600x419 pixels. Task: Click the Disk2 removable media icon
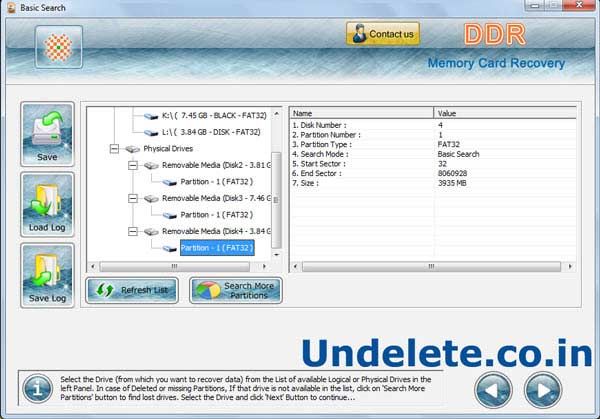tap(151, 166)
